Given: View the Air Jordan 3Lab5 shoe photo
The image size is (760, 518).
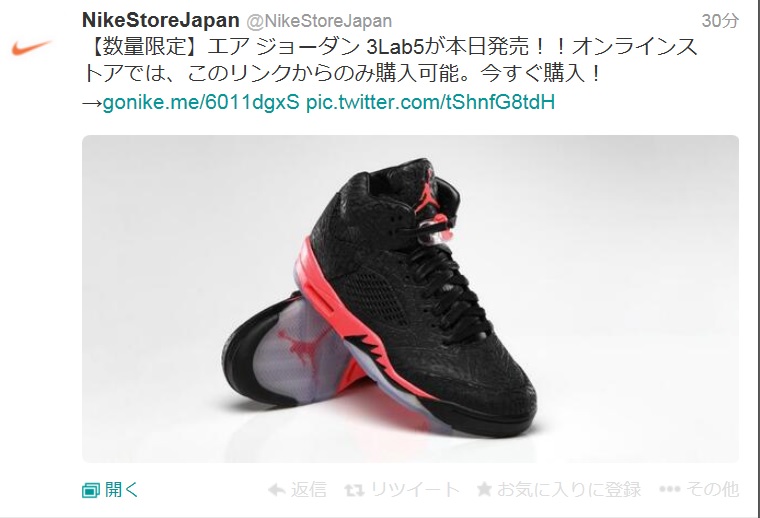Looking at the screenshot, I should (x=410, y=298).
